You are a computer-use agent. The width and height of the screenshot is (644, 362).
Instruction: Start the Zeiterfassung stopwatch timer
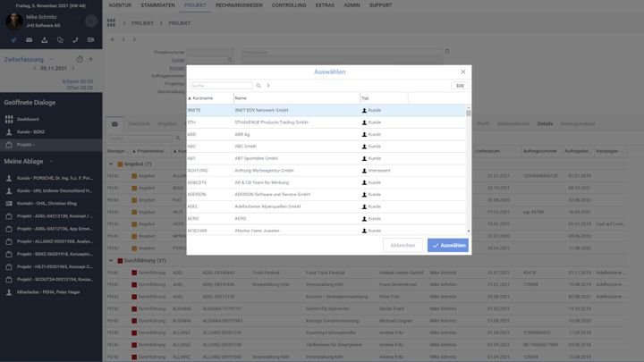[x=79, y=59]
